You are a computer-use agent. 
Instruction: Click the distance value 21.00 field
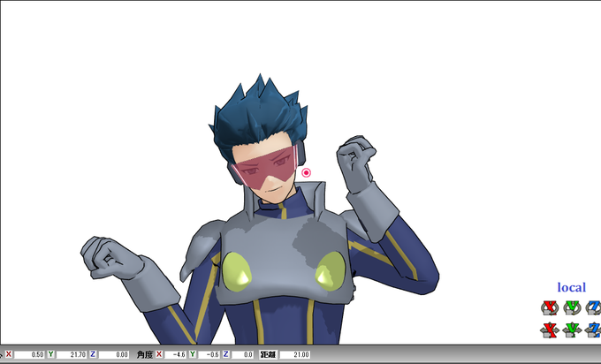[x=294, y=355]
